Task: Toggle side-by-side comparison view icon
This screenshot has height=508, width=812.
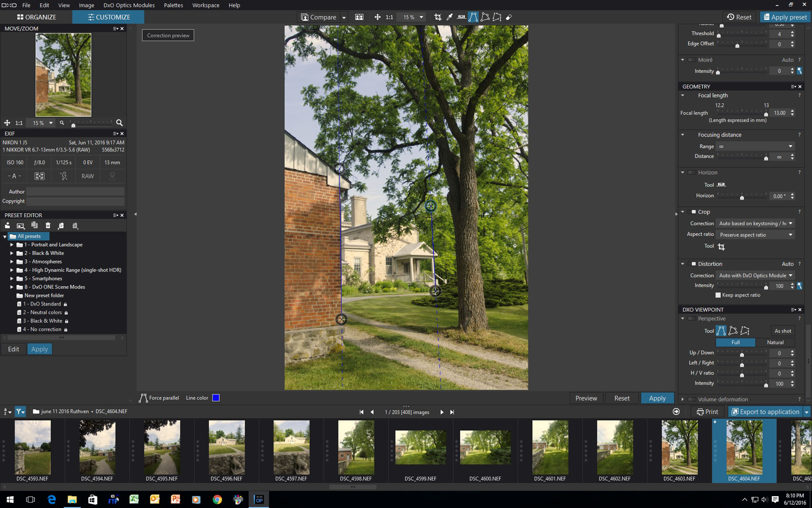Action: [359, 17]
